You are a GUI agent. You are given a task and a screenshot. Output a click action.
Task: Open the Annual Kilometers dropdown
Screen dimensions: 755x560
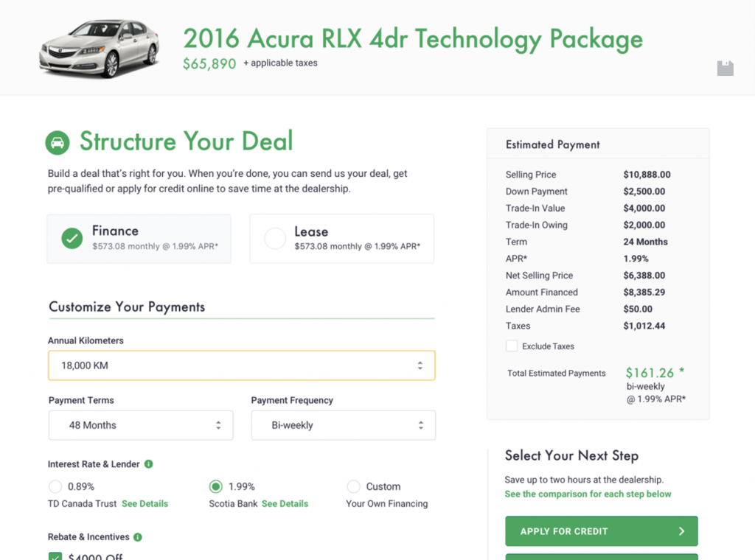point(242,365)
